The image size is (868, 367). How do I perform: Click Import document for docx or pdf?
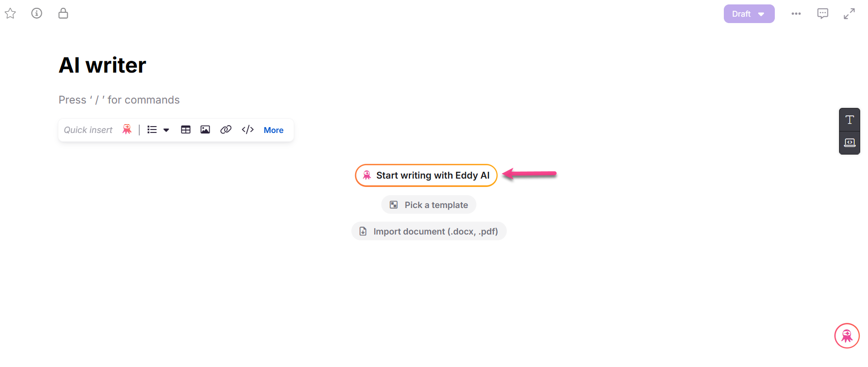coord(428,231)
